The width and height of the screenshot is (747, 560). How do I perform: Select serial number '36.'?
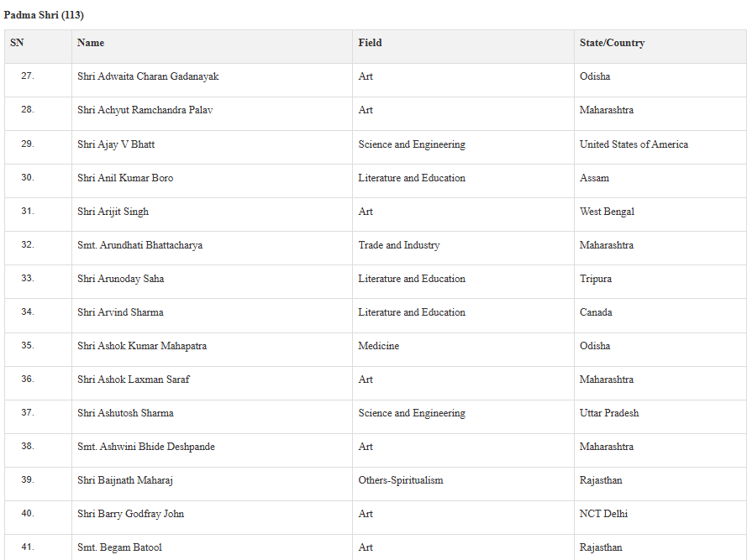pyautogui.click(x=28, y=379)
